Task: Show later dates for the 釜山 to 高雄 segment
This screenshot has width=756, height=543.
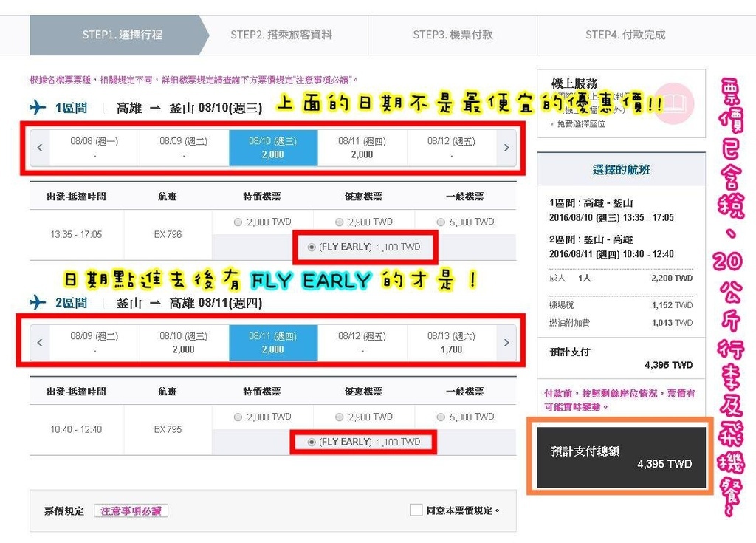Action: tap(506, 343)
